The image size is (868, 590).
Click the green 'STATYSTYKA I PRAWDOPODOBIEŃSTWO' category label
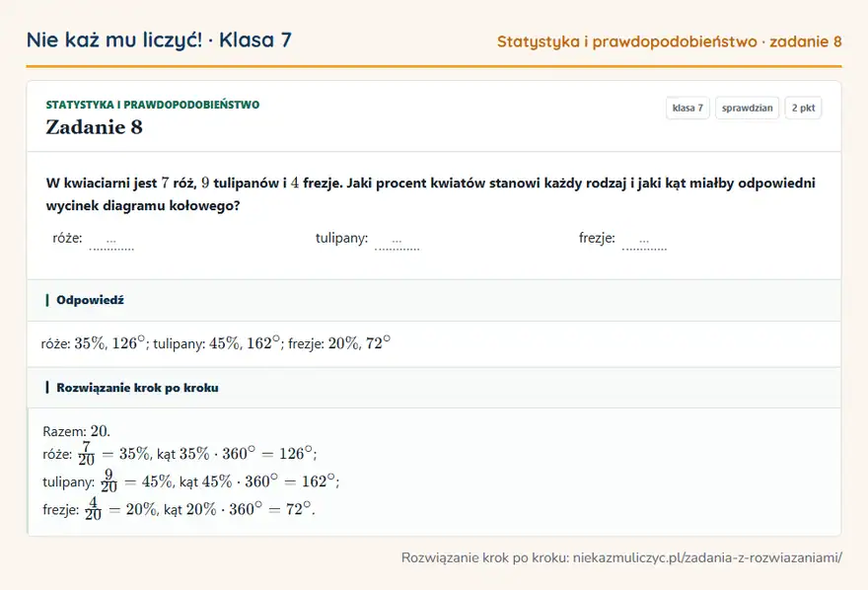point(152,105)
